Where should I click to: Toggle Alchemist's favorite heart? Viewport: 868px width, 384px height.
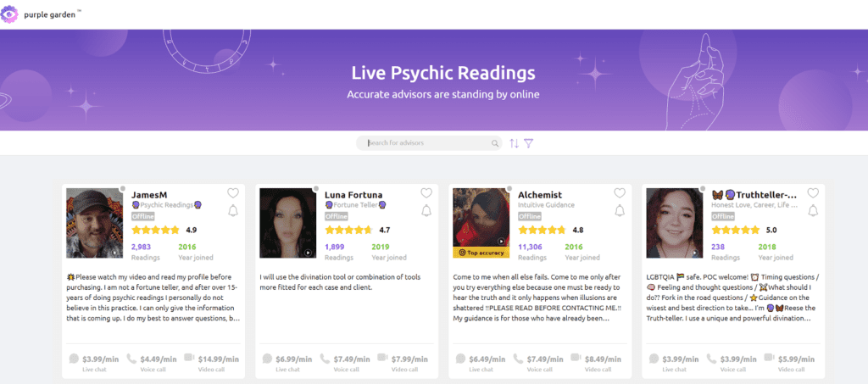[620, 192]
